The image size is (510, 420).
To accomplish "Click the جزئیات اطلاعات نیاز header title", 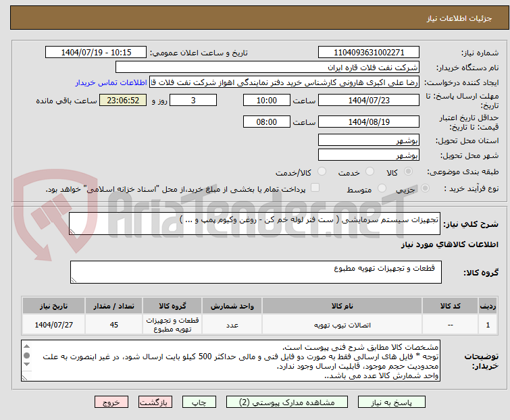I will pos(459,18).
